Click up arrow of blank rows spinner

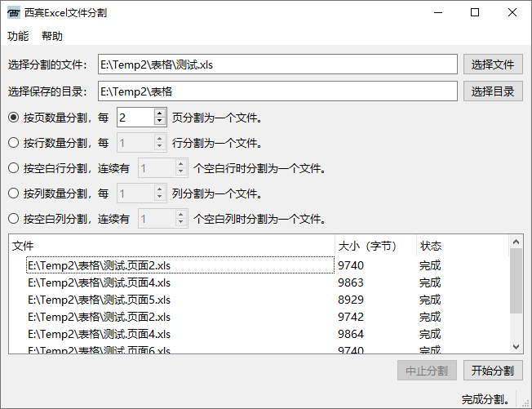point(181,163)
